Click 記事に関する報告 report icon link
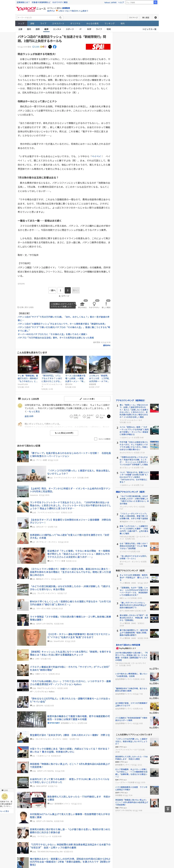This screenshot has width=174, height=868. pos(26,307)
